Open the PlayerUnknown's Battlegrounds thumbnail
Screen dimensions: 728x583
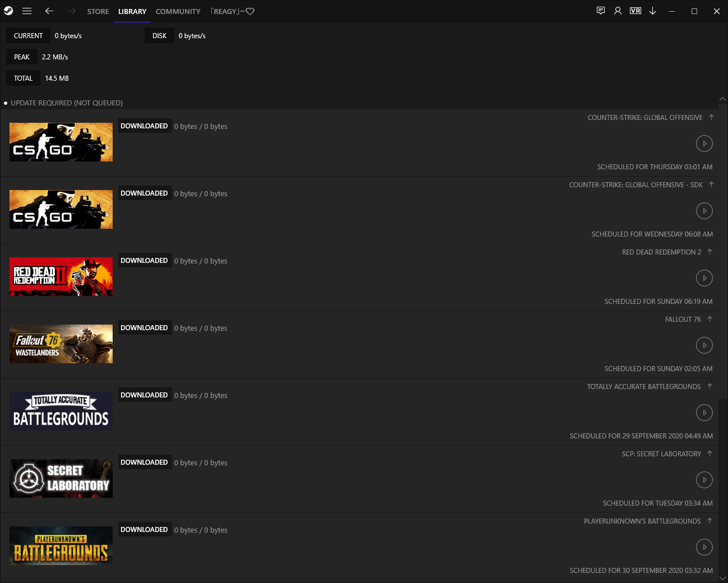pos(61,546)
